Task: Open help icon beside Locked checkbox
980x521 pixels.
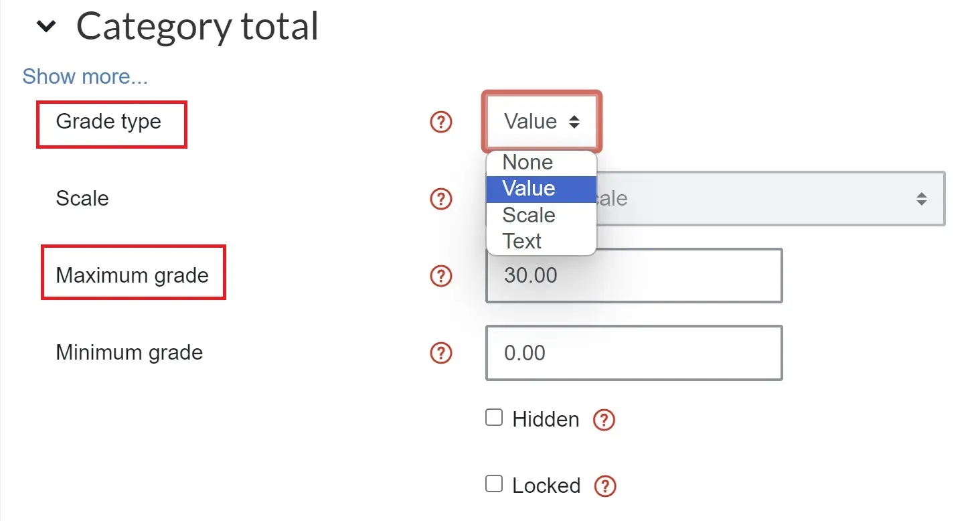Action: 605,486
